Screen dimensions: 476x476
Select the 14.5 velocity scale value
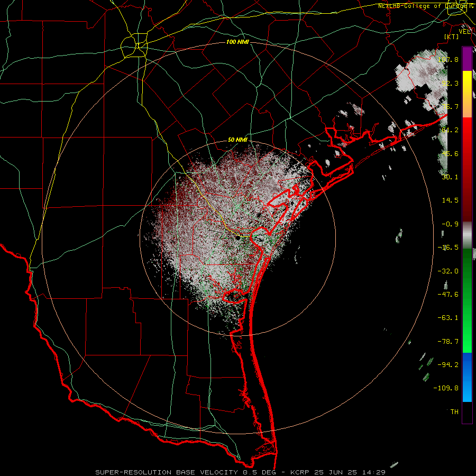(x=450, y=200)
